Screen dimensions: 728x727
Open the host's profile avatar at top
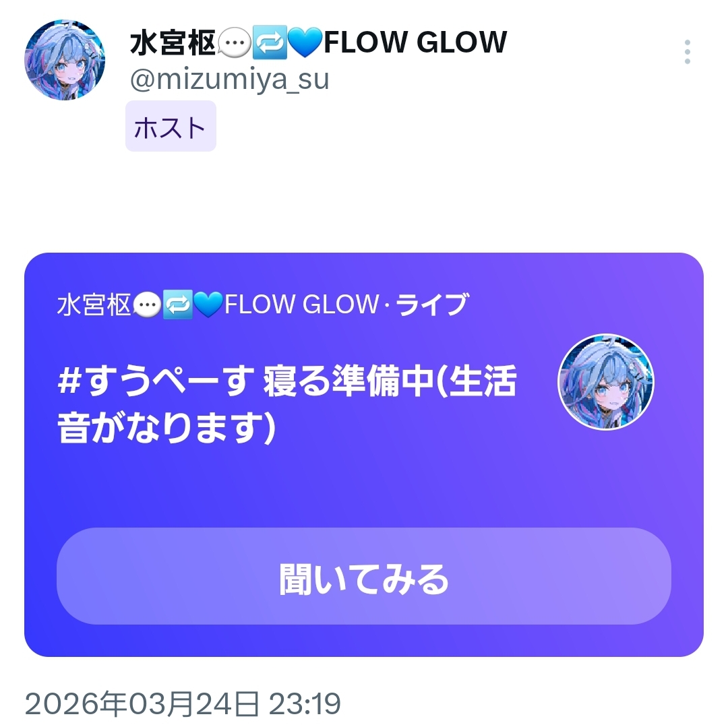pos(65,60)
